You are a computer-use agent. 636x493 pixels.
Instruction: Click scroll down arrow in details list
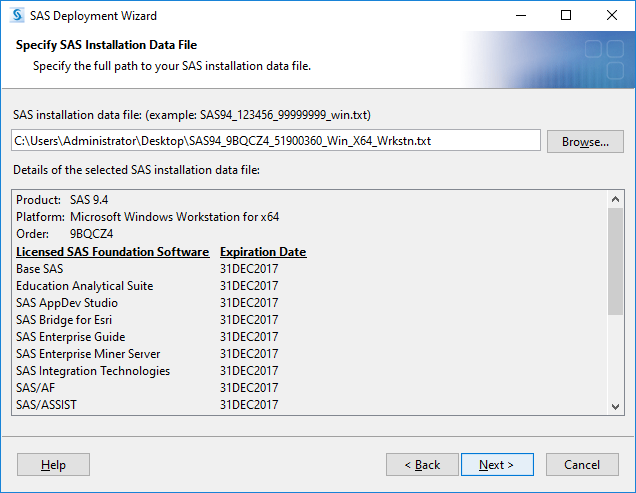coord(615,406)
